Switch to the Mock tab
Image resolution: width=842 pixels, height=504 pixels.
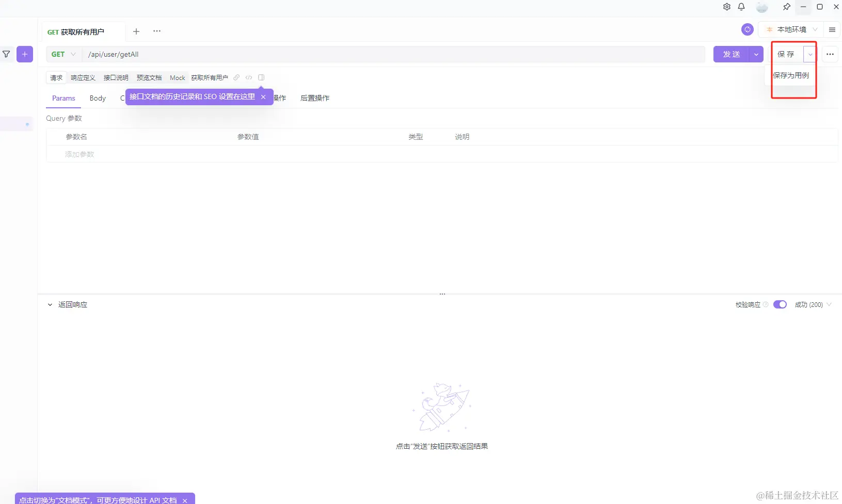coord(178,77)
